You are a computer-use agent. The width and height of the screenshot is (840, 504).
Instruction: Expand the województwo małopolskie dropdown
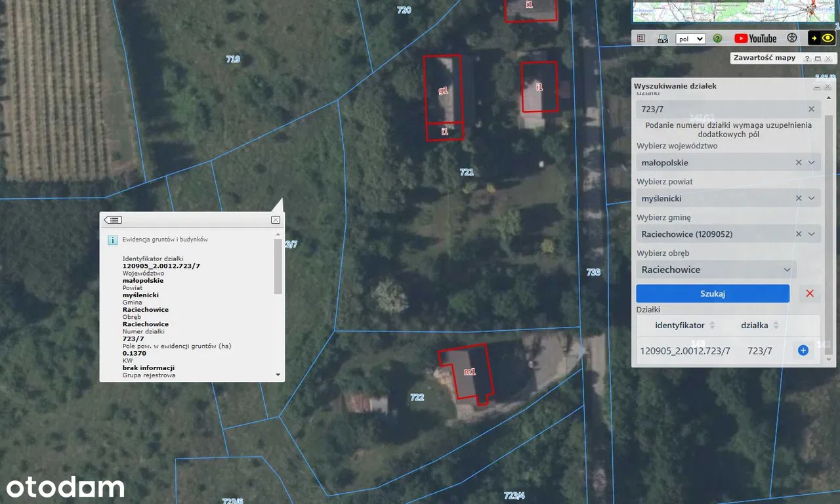(812, 163)
